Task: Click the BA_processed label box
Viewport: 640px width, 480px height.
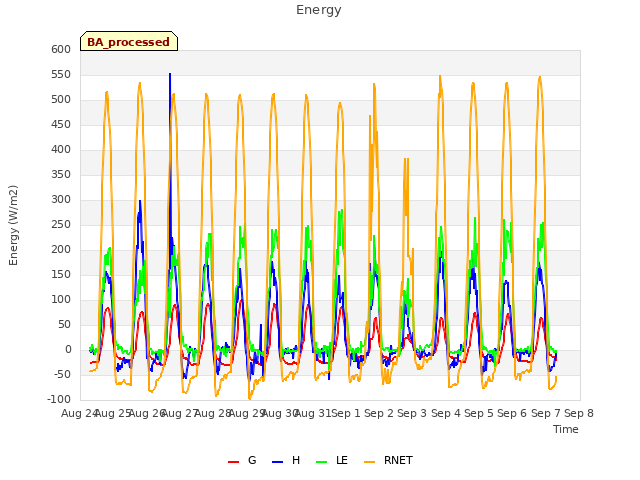Action: [129, 41]
